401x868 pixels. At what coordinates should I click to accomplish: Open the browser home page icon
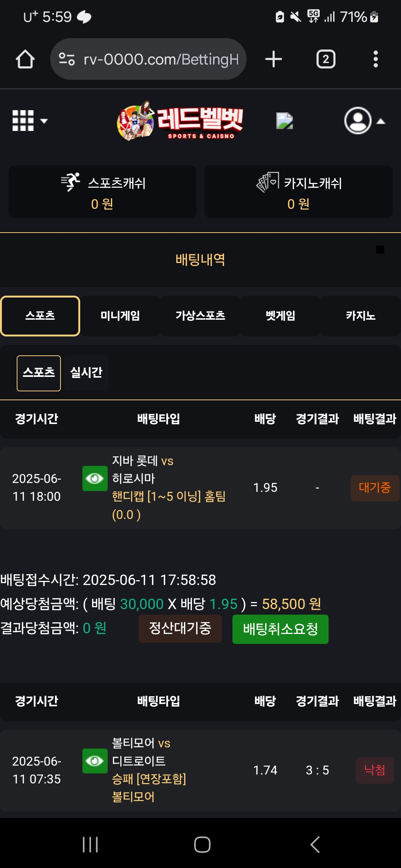(25, 59)
